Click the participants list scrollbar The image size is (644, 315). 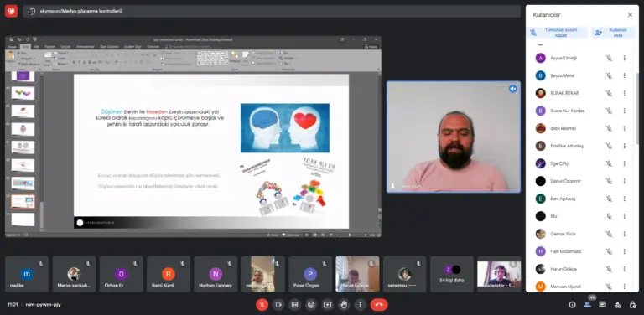point(636,109)
